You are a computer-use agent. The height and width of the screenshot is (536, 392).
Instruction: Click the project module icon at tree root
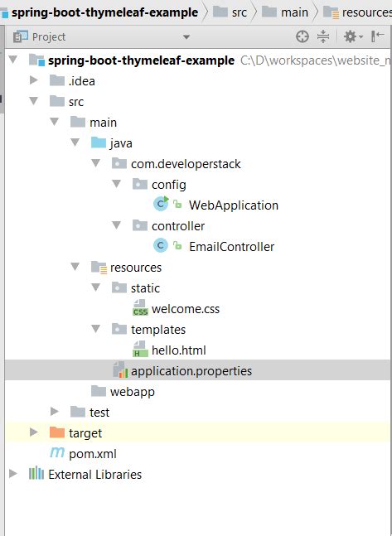tap(37, 60)
